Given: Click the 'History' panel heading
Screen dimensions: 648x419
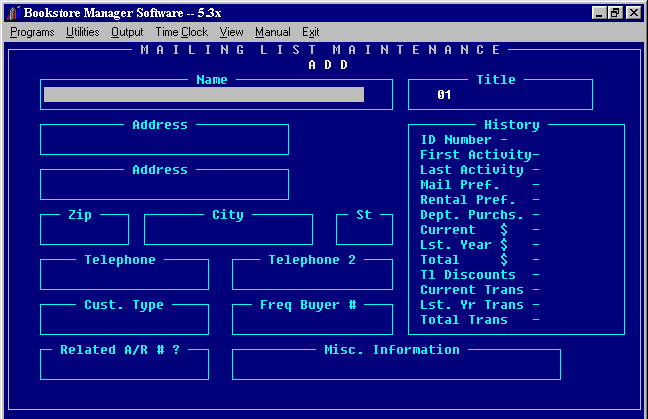Looking at the screenshot, I should point(512,125).
